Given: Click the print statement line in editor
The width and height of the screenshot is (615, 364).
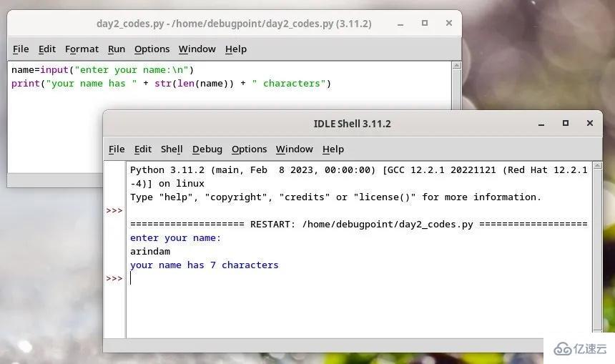Looking at the screenshot, I should [172, 84].
